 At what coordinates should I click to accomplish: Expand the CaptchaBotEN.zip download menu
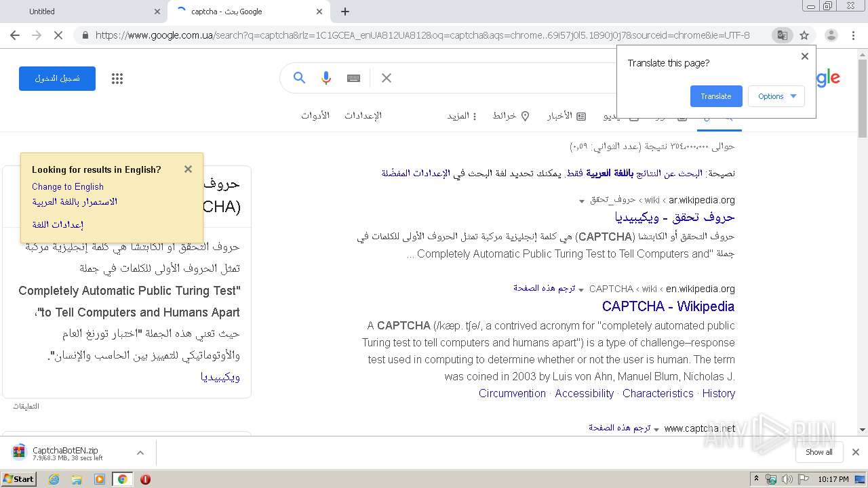click(x=140, y=453)
